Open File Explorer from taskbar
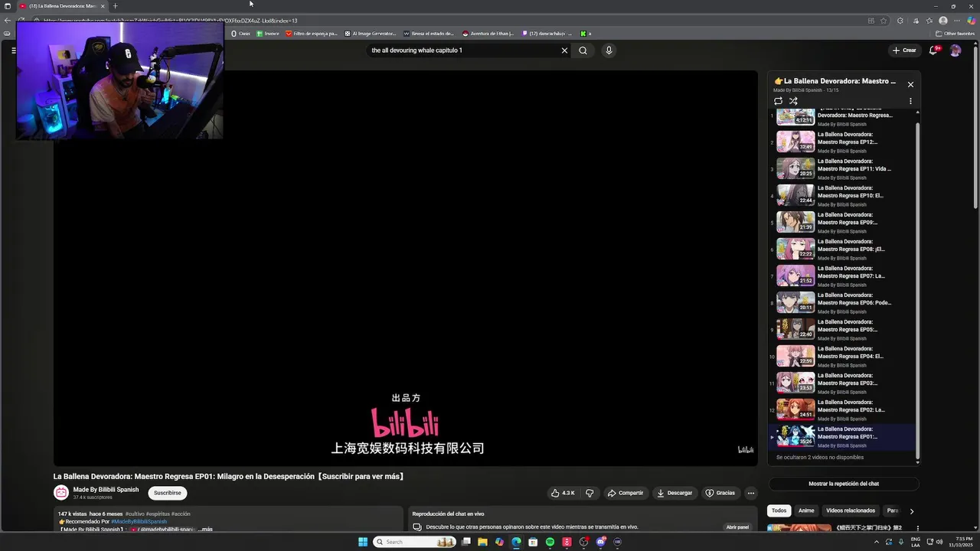This screenshot has width=980, height=551. pos(482,542)
